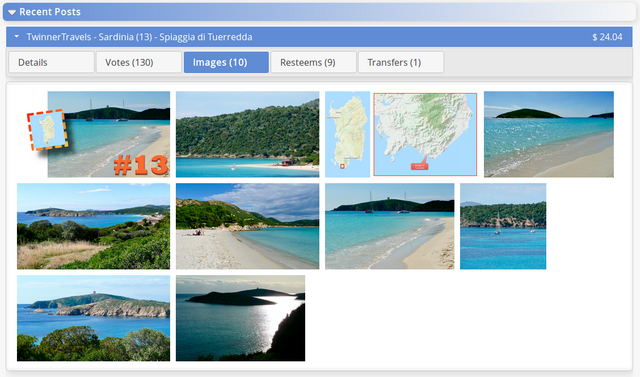Open the grassy coastal overlook thumbnail
The image size is (640, 377).
pos(93,226)
